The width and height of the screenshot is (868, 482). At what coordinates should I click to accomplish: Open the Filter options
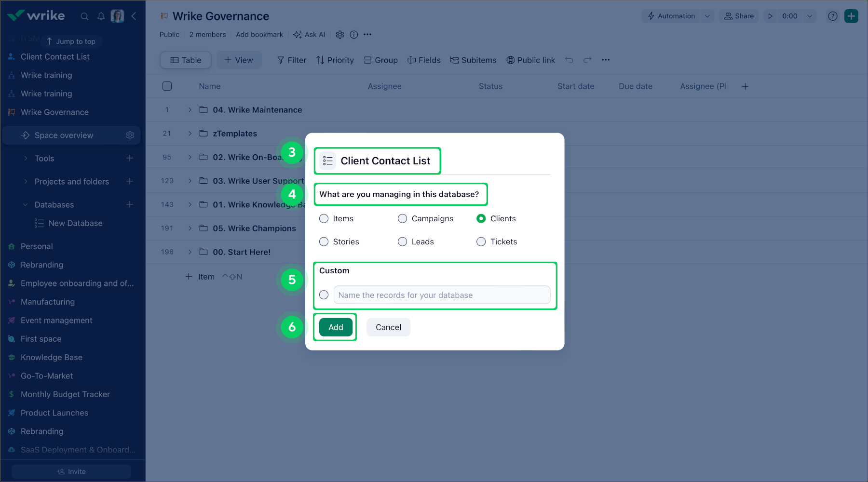pos(291,60)
